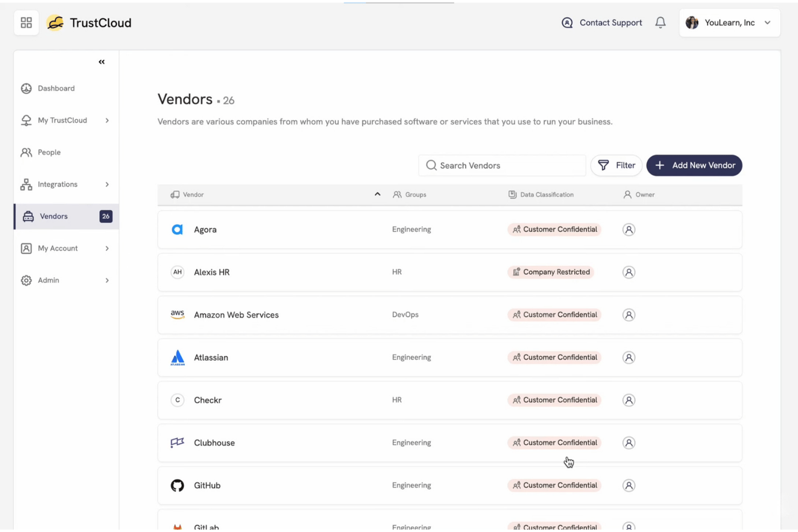Open the Filter button
This screenshot has width=798, height=532.
click(616, 165)
